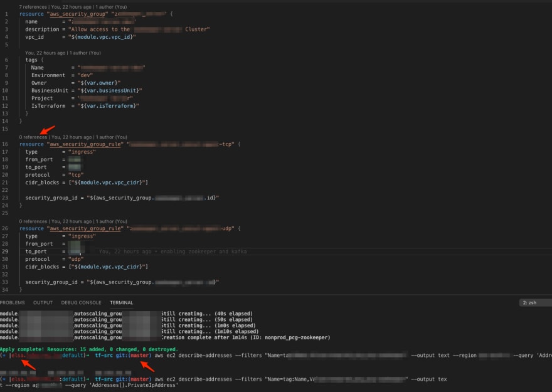The height and width of the screenshot is (392, 552).
Task: Click line number 16 in the gutter
Action: [5, 144]
